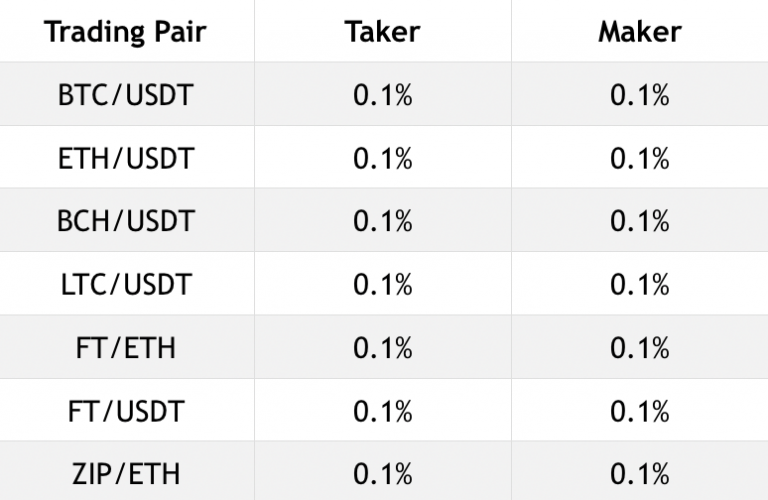Select the ZIP/ETH trading pair

click(126, 474)
